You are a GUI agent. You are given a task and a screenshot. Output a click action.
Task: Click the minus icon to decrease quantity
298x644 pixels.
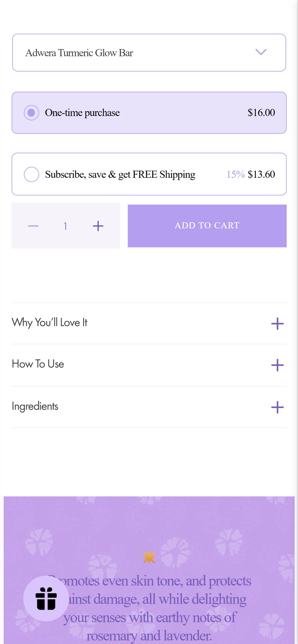33,226
